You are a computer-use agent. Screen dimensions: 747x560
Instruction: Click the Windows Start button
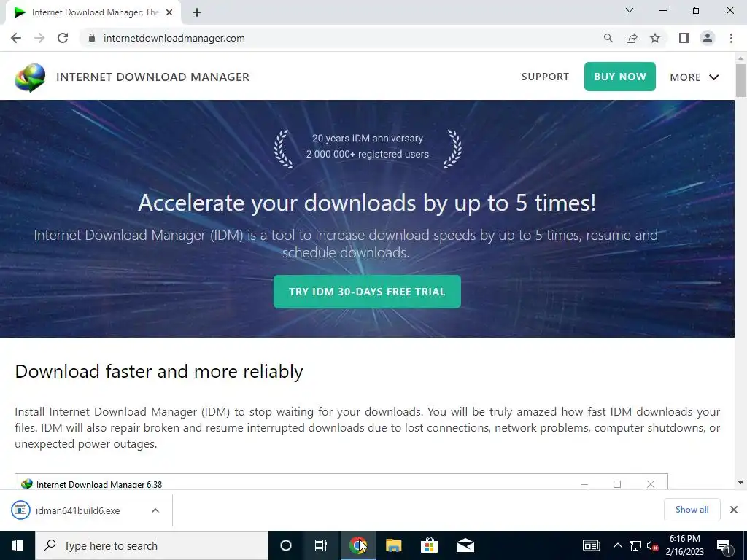click(x=18, y=545)
